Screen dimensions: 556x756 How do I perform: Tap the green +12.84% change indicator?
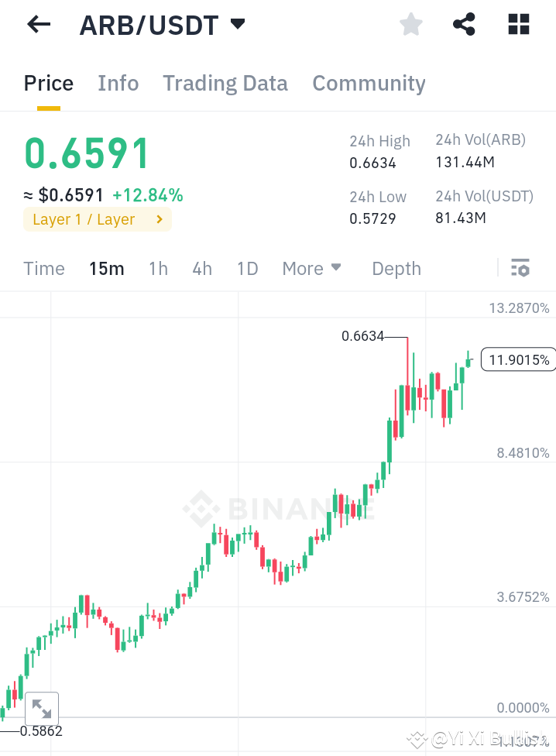click(148, 195)
